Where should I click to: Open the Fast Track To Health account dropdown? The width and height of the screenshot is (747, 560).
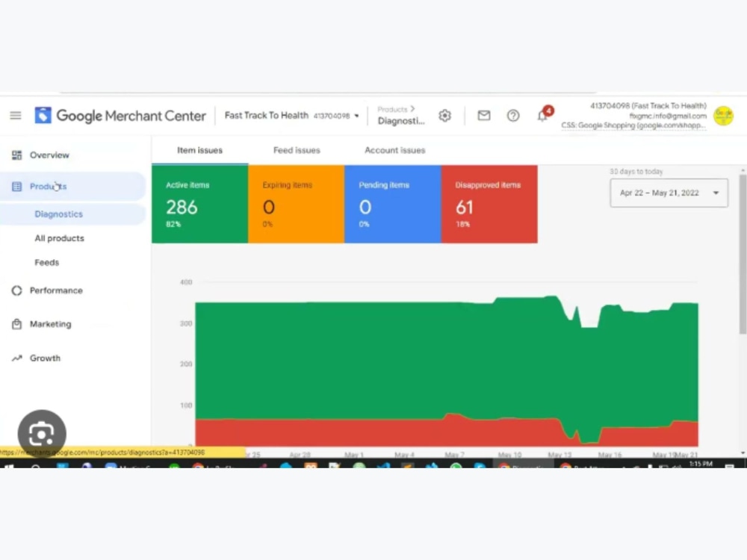point(291,116)
